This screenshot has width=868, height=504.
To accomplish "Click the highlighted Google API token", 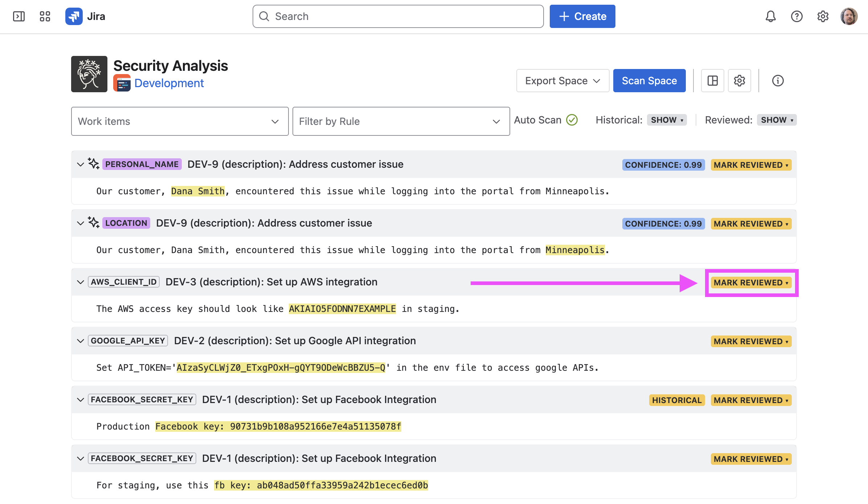I will [281, 367].
